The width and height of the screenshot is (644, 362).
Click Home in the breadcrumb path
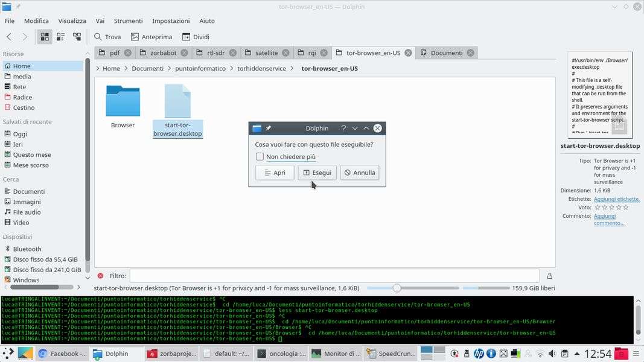click(x=111, y=69)
